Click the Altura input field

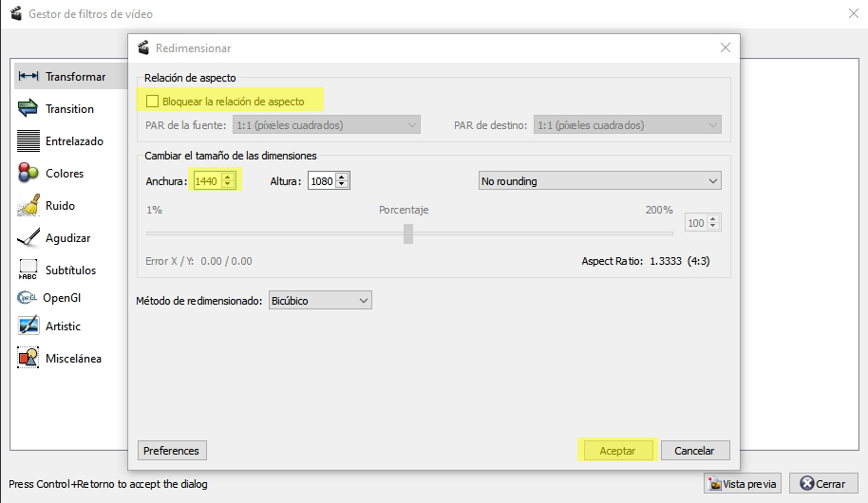point(321,181)
